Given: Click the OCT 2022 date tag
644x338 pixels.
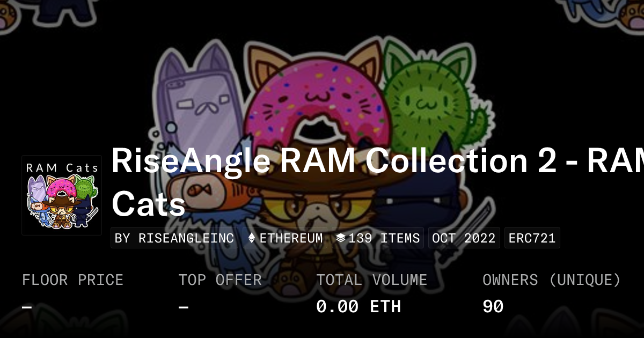Looking at the screenshot, I should (x=464, y=238).
